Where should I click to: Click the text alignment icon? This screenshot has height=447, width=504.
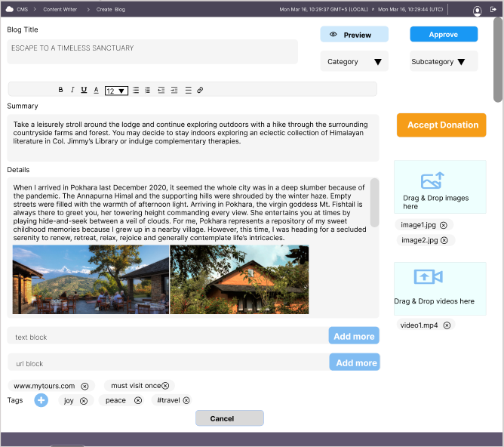pos(189,90)
